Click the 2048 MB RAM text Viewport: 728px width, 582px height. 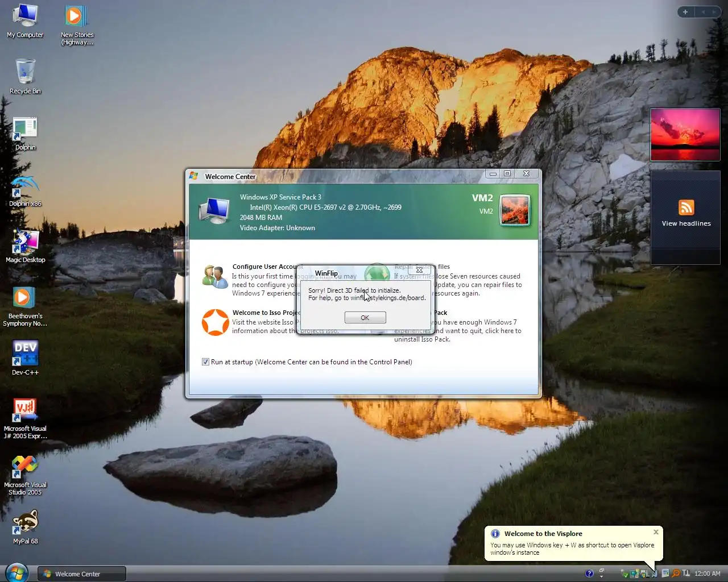pyautogui.click(x=260, y=218)
